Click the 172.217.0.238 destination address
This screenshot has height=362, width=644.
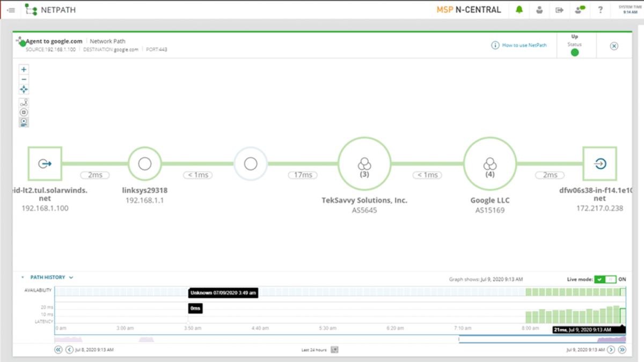coord(600,208)
